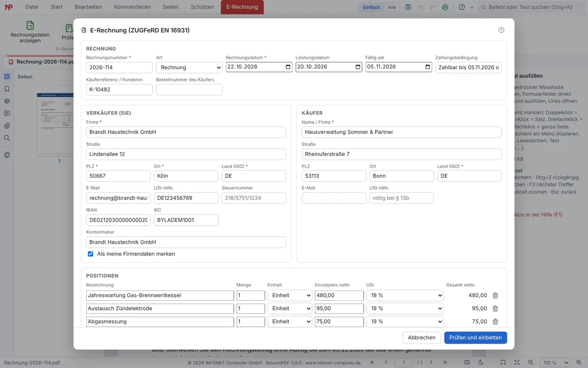The height and width of the screenshot is (368, 588).
Task: Open the bookmarks sidebar panel
Action: [x=7, y=89]
